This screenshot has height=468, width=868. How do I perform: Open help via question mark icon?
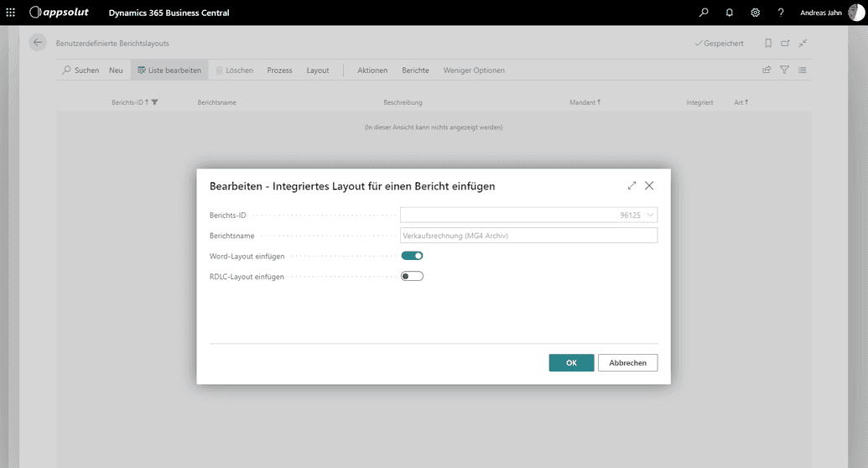coord(781,13)
